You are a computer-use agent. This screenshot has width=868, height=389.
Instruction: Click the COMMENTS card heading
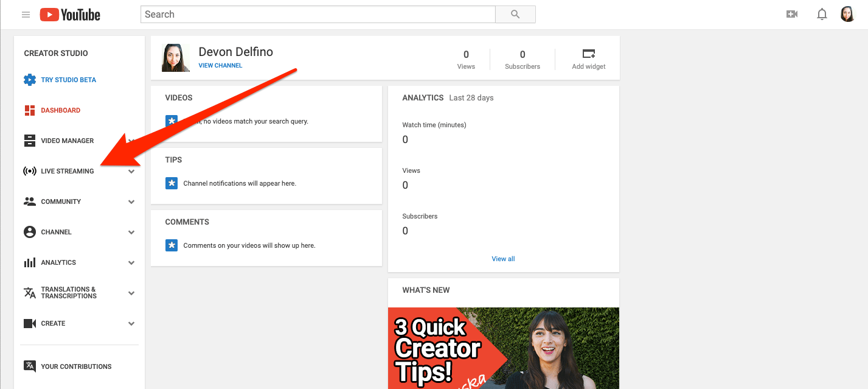click(187, 222)
